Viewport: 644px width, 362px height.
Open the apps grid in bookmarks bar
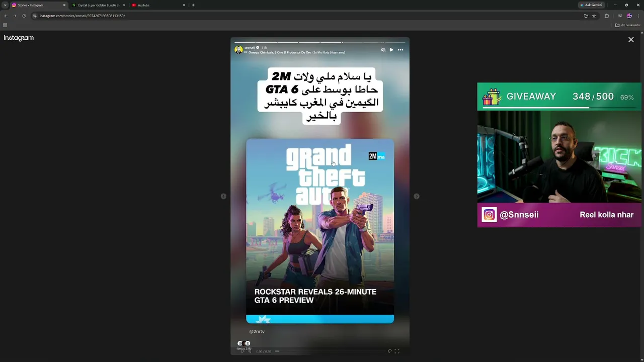(5, 25)
